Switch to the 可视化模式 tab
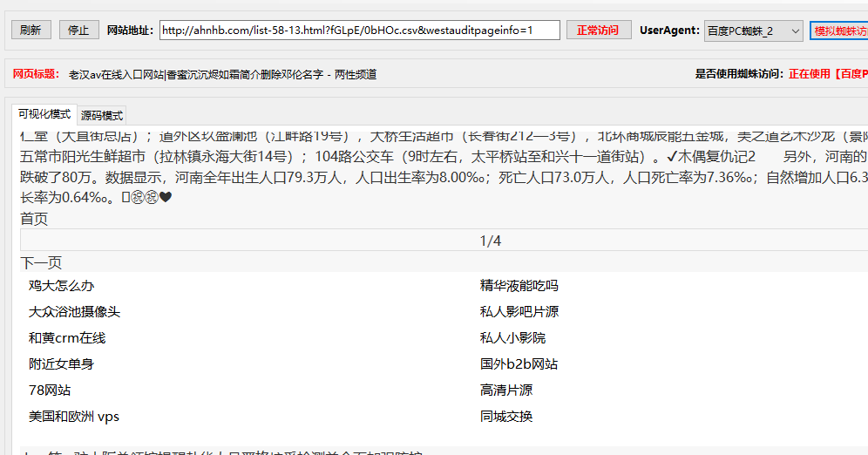 pyautogui.click(x=44, y=114)
